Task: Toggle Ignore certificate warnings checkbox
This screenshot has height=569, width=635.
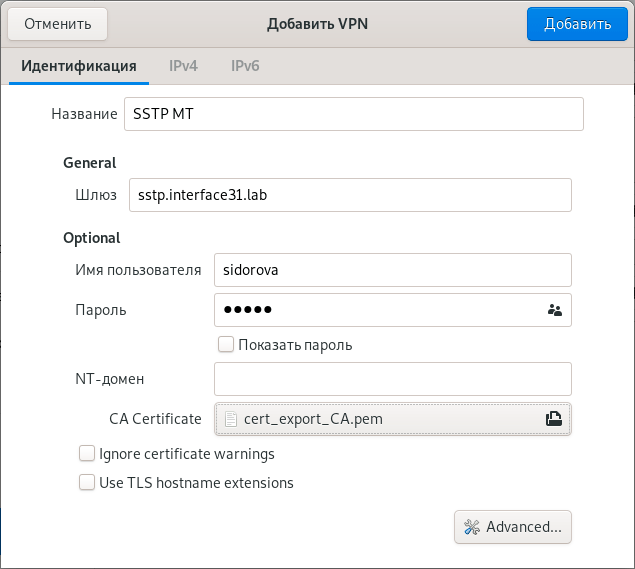Action: [x=87, y=454]
